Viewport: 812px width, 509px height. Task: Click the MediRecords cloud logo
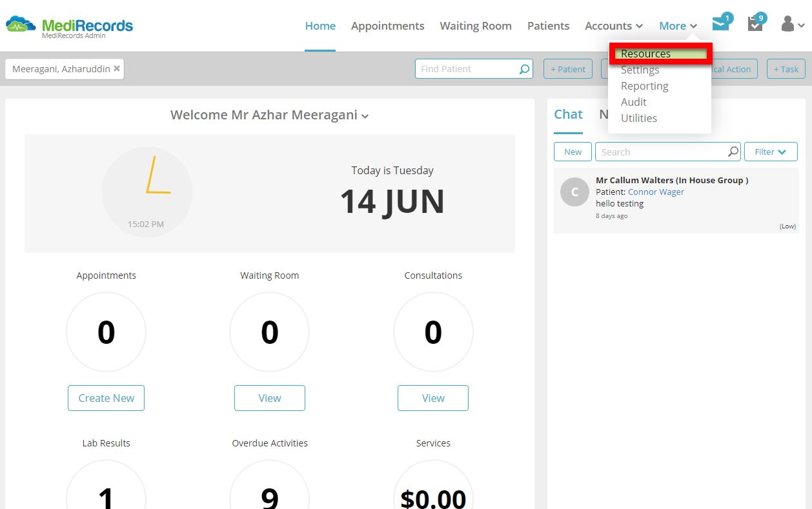21,25
